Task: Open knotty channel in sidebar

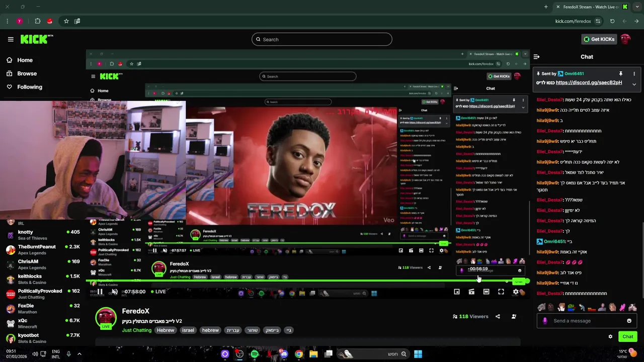Action: [x=43, y=235]
